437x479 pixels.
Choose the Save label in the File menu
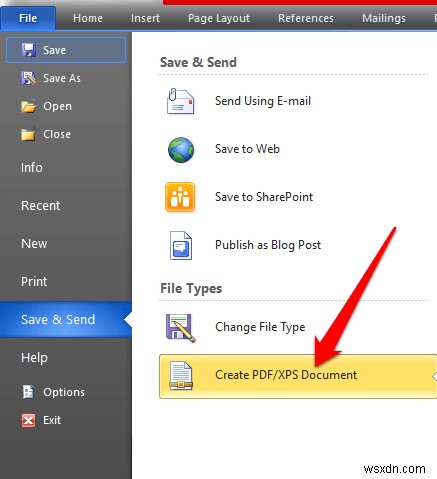pyautogui.click(x=54, y=50)
